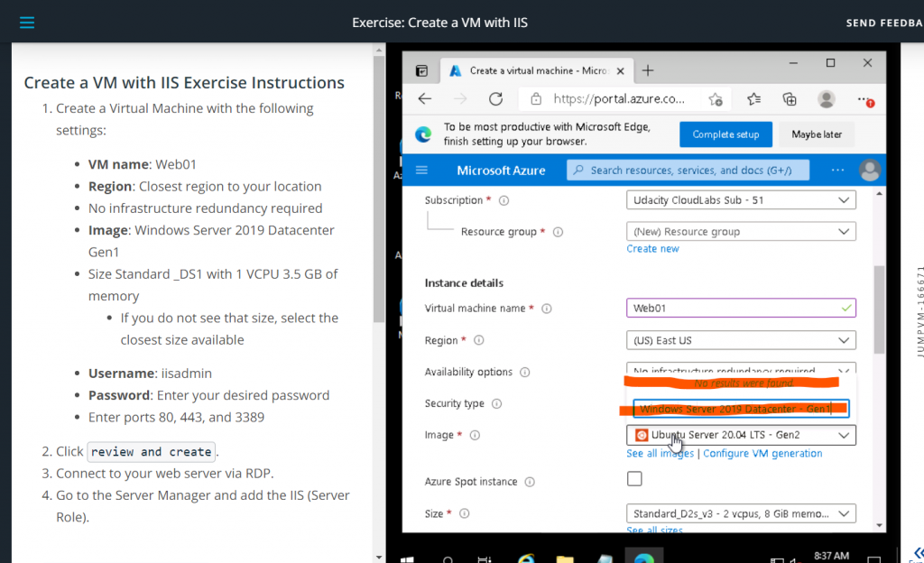Open the Edge Favorites list
The width and height of the screenshot is (924, 563).
753,99
